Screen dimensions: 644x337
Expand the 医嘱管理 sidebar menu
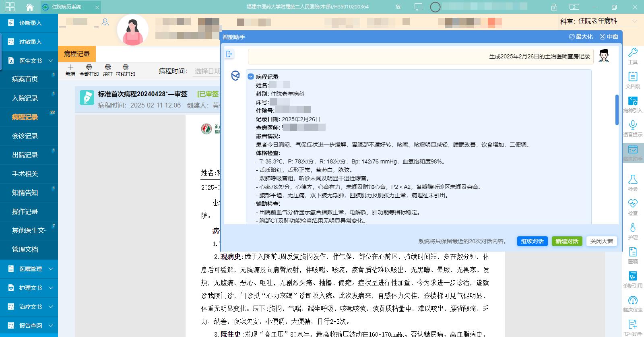click(29, 269)
